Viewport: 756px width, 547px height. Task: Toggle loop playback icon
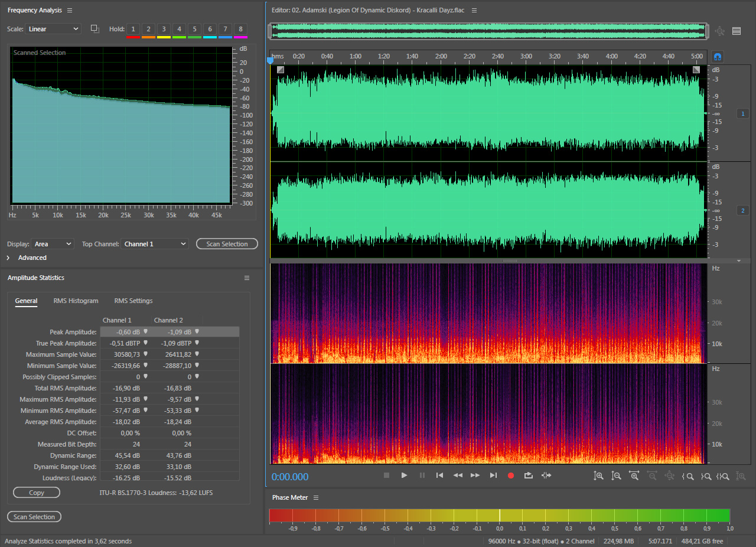pos(529,476)
